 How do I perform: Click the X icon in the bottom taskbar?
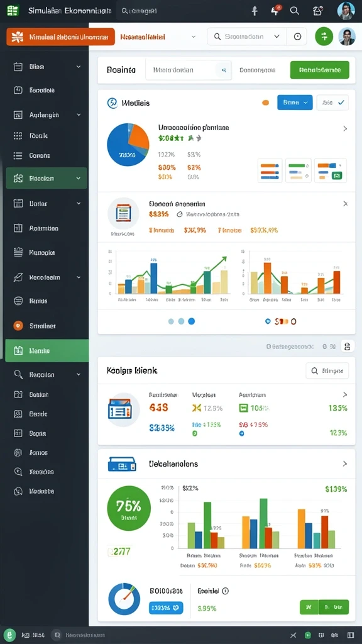click(x=293, y=635)
